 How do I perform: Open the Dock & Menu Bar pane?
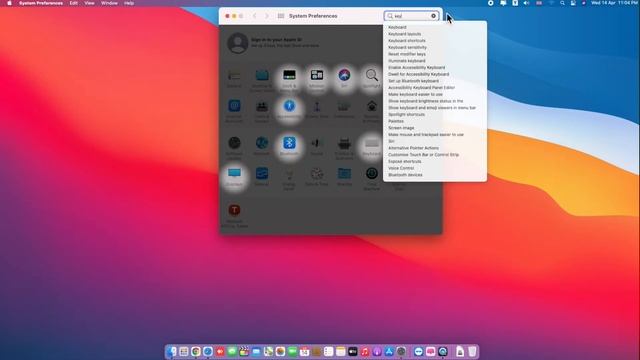click(x=289, y=75)
